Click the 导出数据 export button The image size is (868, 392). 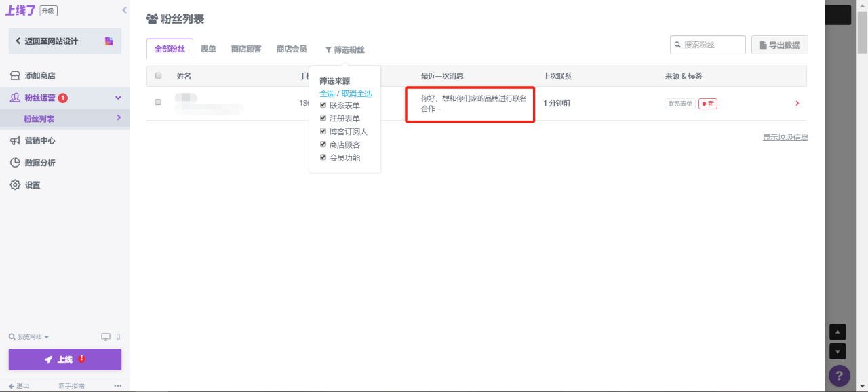pos(779,45)
